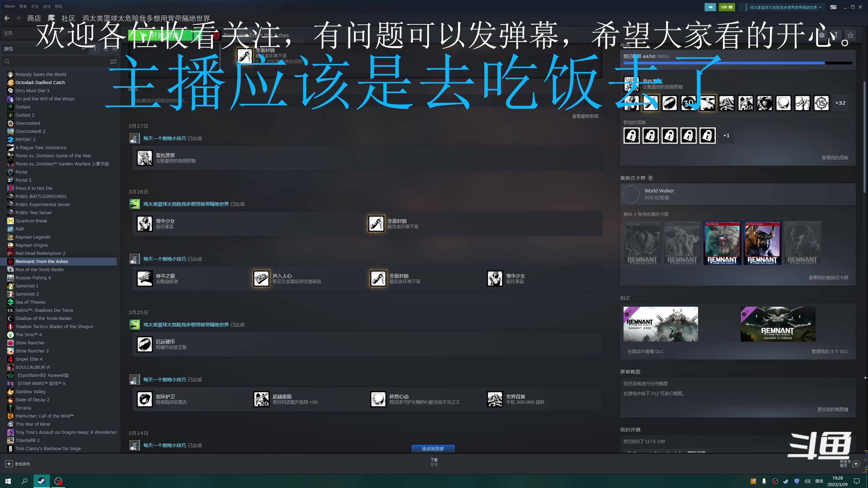
Task: Click the Steam Store menu item
Action: point(32,18)
